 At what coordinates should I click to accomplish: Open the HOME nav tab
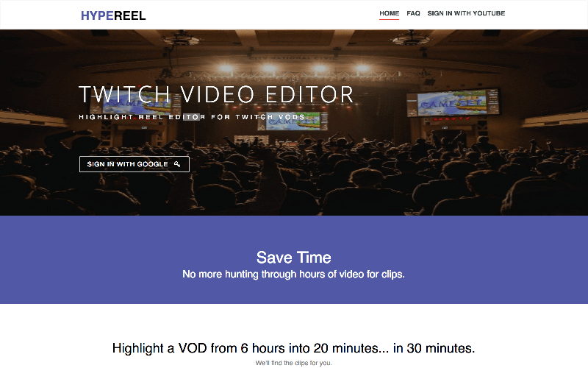point(389,13)
